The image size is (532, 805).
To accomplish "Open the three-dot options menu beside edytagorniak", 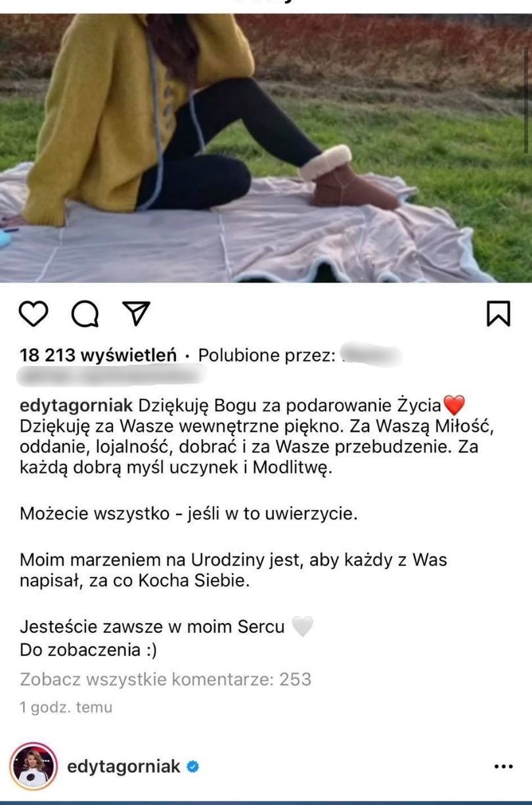I will (x=503, y=767).
